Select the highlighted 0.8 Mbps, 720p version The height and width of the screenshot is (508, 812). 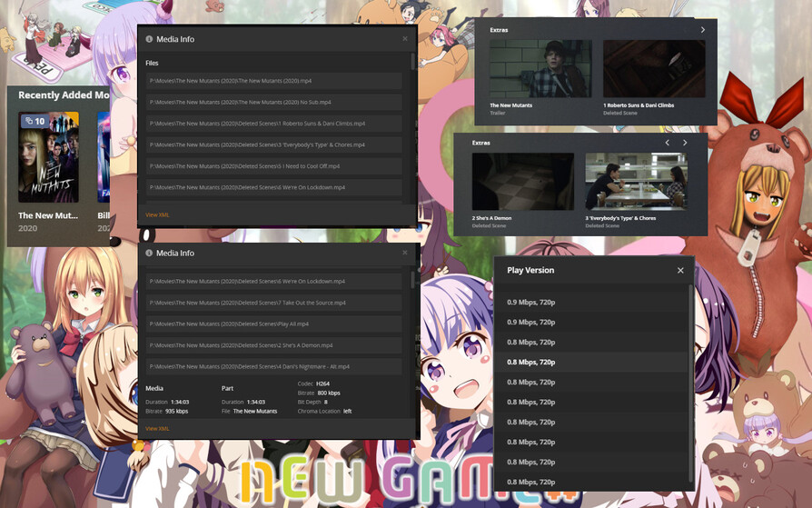click(x=591, y=362)
